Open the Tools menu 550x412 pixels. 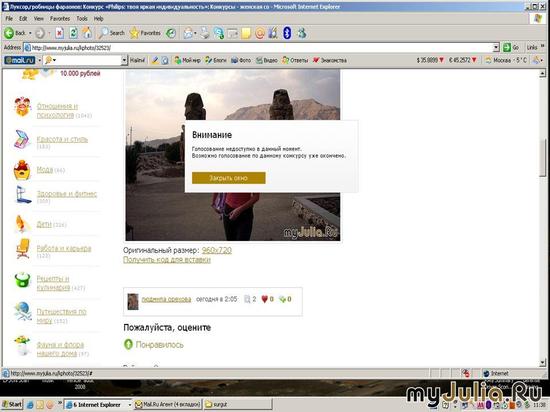(x=82, y=19)
